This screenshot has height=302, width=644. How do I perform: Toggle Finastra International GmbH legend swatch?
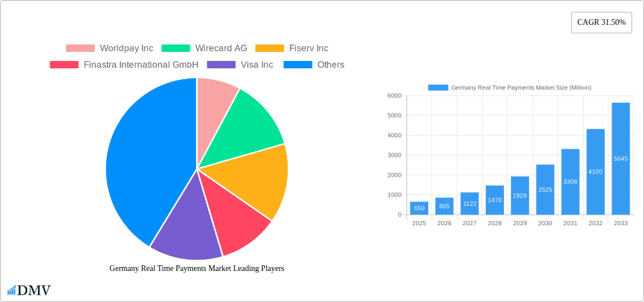[x=64, y=65]
